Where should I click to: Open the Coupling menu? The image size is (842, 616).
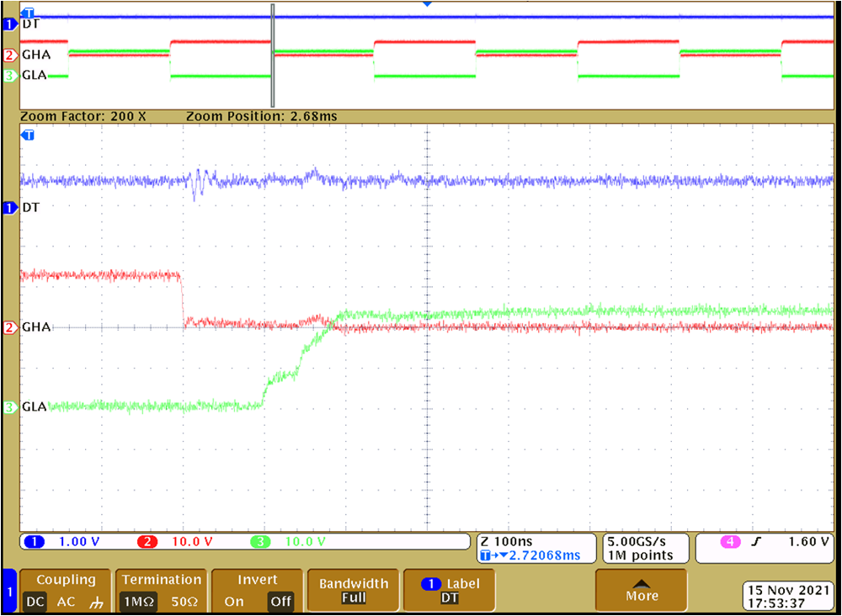[x=65, y=580]
